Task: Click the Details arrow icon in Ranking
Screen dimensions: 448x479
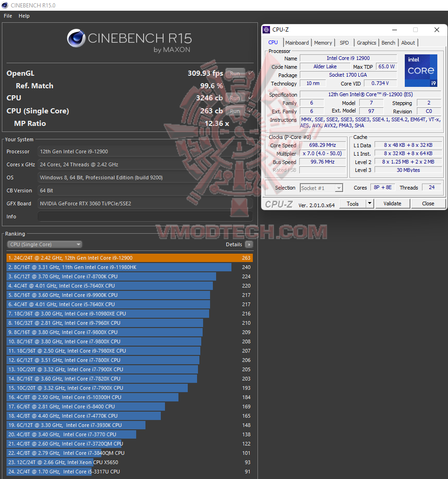Action: (x=249, y=244)
